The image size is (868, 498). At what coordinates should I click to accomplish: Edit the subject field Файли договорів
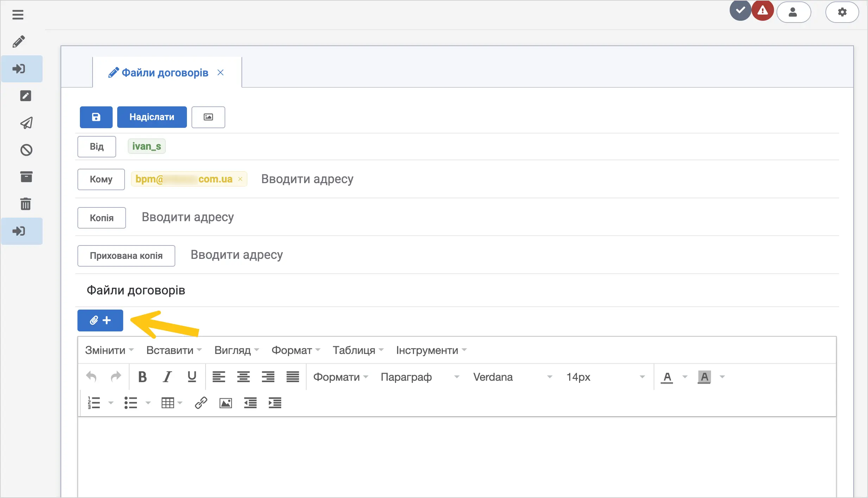tap(458, 290)
